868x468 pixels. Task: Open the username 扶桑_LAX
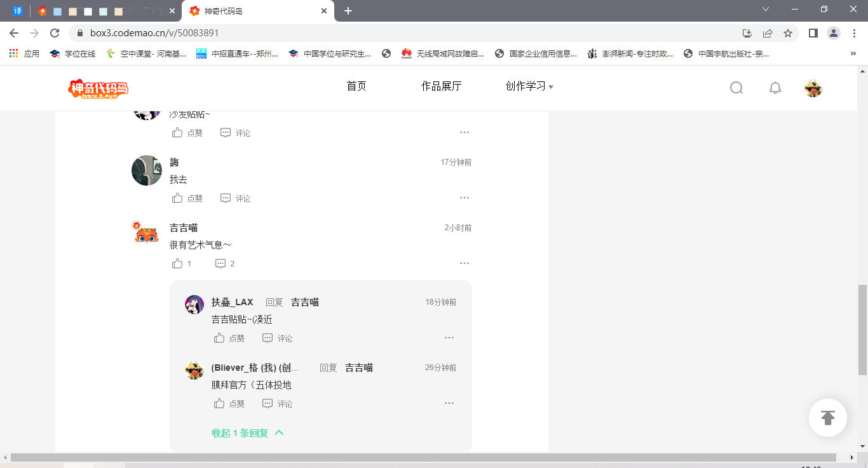click(x=233, y=303)
